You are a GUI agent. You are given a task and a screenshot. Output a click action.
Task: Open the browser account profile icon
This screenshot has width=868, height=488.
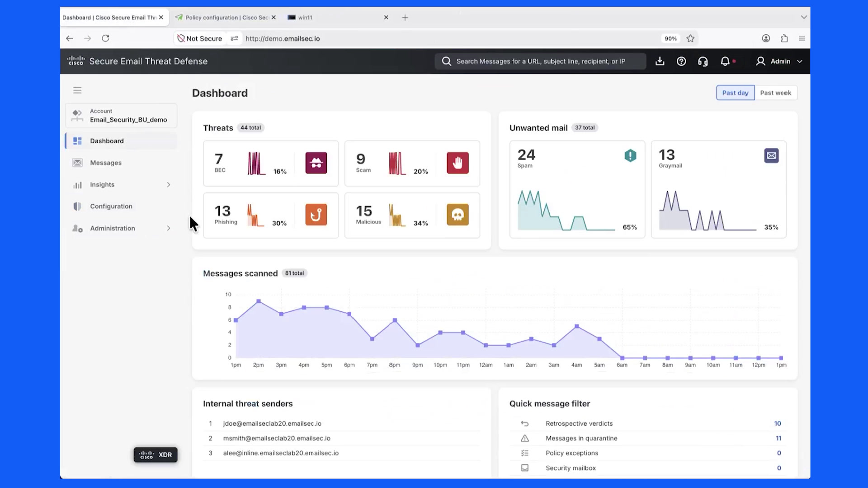766,38
